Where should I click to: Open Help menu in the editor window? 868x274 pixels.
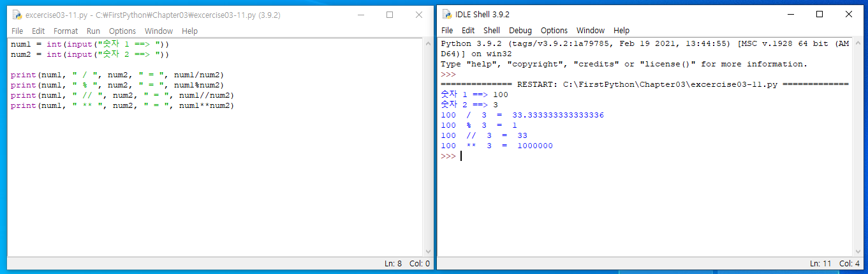[190, 31]
